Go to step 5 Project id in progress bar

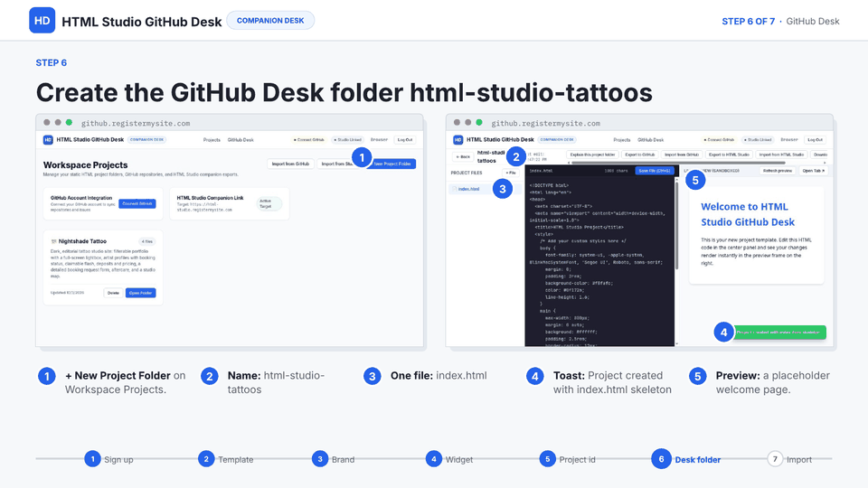[568, 459]
